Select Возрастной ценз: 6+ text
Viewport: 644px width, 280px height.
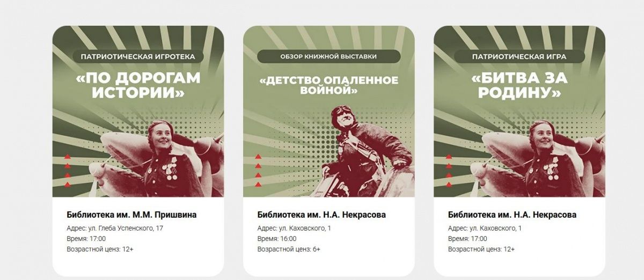tap(289, 249)
